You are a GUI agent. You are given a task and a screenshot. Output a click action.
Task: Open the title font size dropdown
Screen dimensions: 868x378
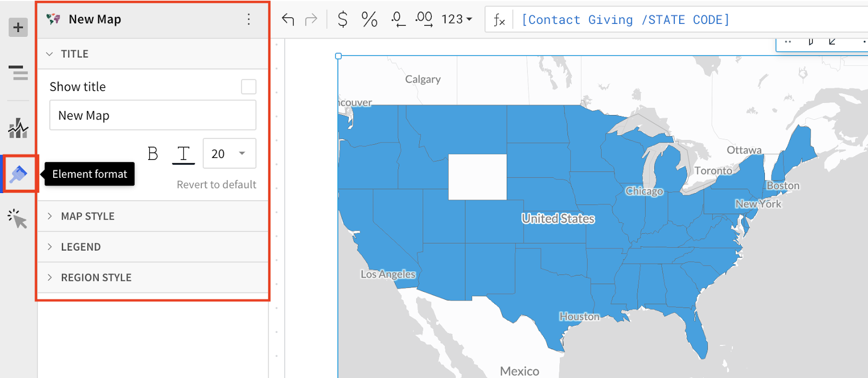[x=229, y=153]
